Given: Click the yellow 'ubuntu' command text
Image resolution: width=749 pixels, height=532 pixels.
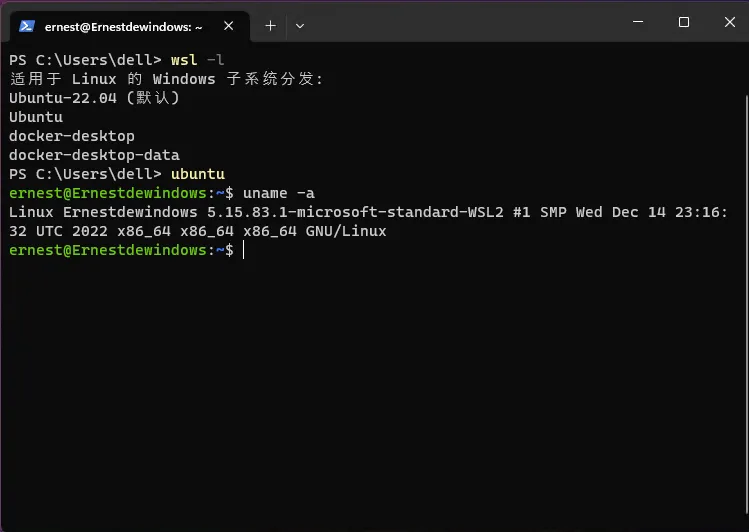Looking at the screenshot, I should point(198,174).
